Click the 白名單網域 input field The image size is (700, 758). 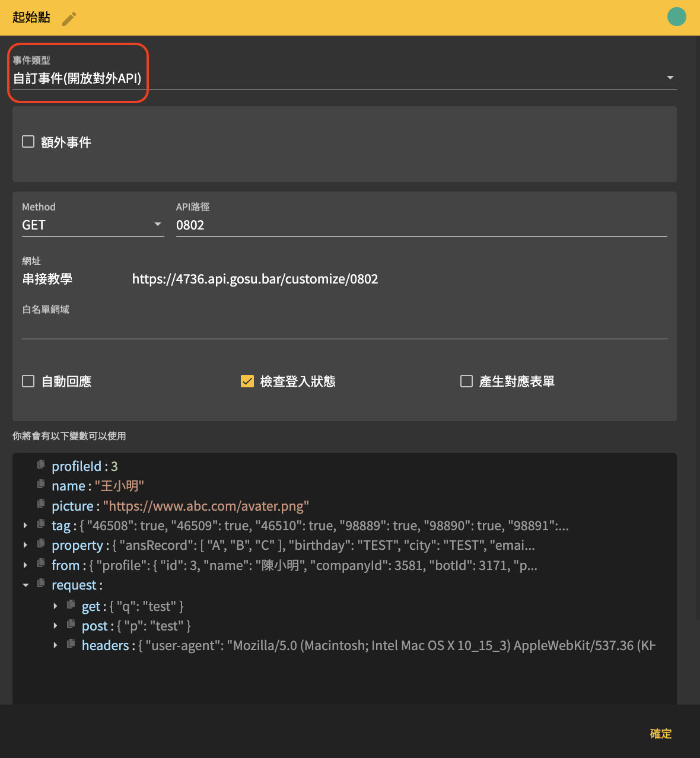pos(345,328)
